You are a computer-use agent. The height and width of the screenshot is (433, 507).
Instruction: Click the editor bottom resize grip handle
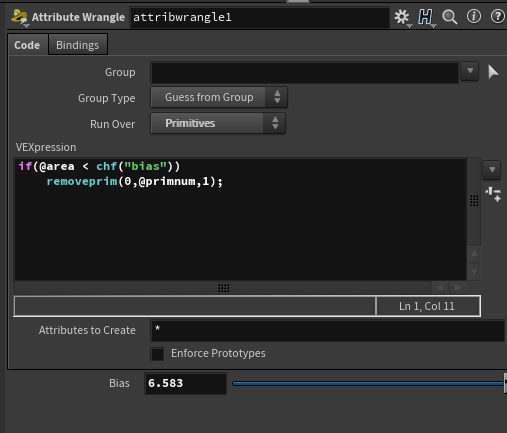(x=223, y=288)
